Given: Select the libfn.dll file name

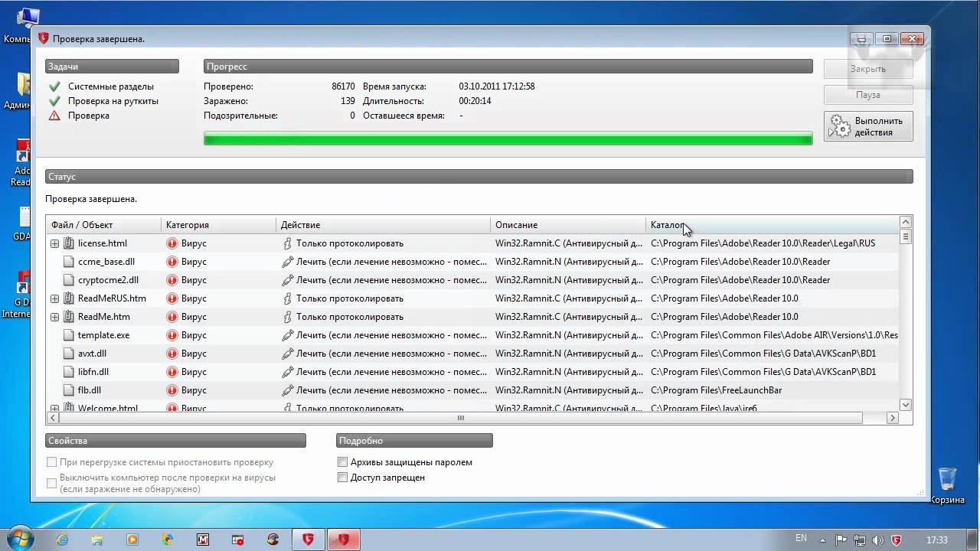Looking at the screenshot, I should click(93, 372).
